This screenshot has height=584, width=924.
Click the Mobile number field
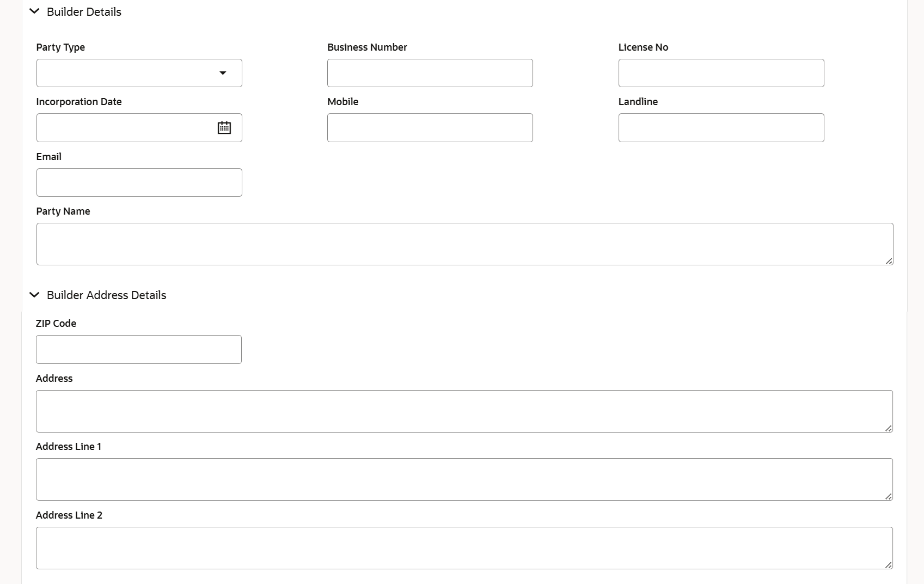click(x=430, y=127)
